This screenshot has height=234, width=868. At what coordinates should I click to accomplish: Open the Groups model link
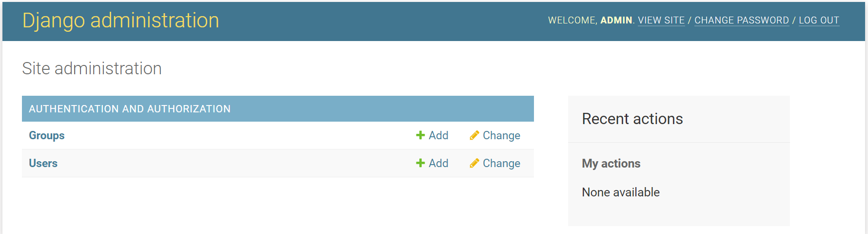pyautogui.click(x=47, y=135)
